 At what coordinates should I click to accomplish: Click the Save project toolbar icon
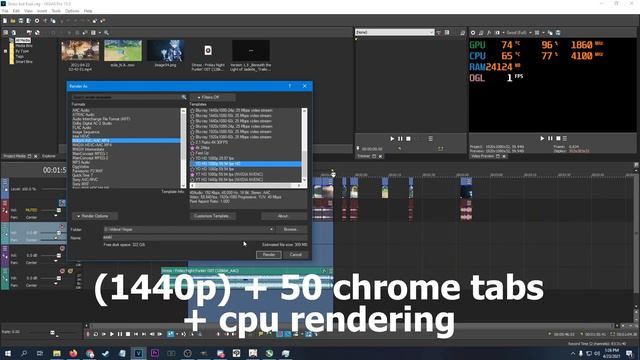pyautogui.click(x=21, y=20)
